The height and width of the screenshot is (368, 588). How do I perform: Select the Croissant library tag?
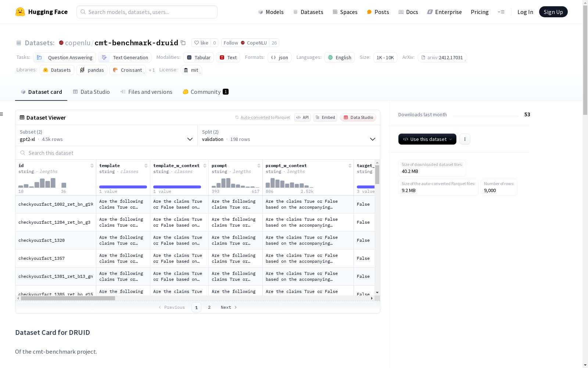click(x=128, y=70)
